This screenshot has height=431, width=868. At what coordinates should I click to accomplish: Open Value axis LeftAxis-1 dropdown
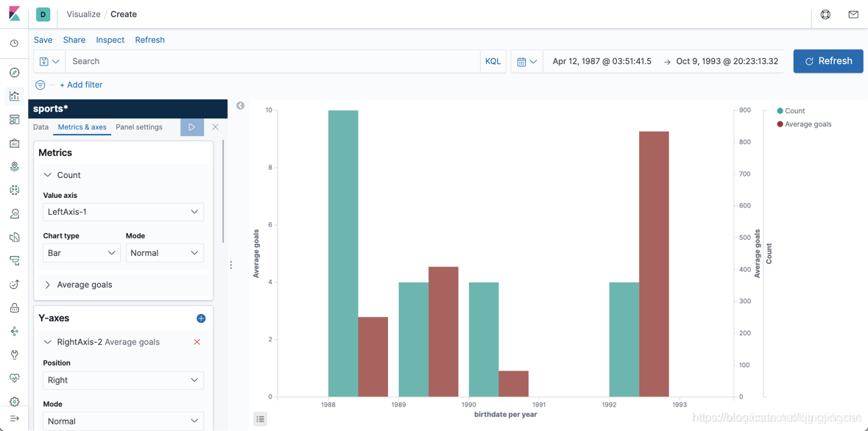click(123, 212)
